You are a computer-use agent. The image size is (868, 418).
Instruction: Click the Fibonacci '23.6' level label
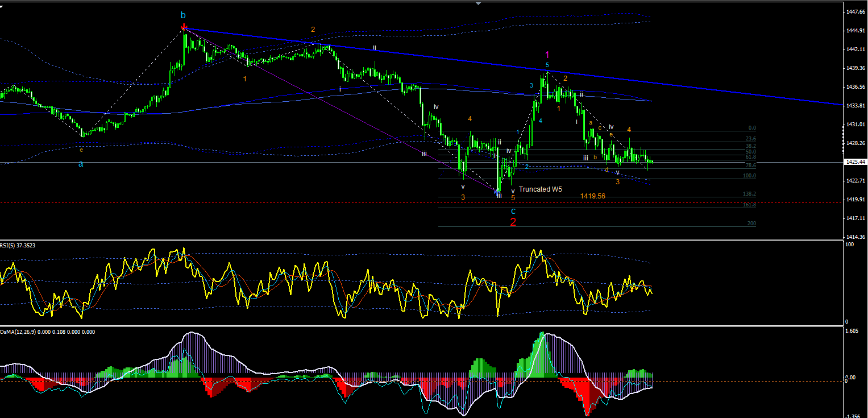pos(750,139)
